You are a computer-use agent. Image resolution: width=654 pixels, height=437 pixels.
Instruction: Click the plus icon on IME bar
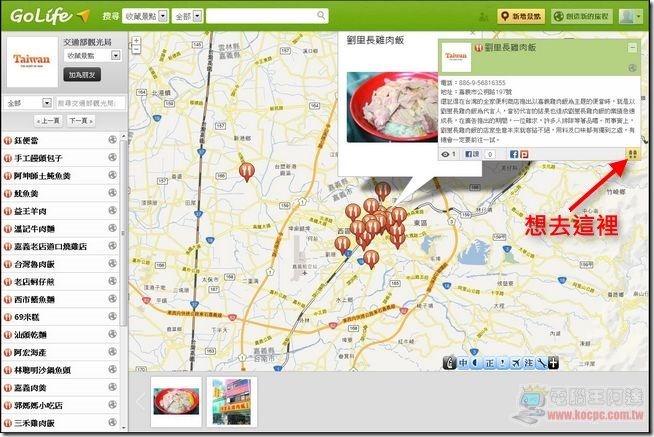click(553, 363)
